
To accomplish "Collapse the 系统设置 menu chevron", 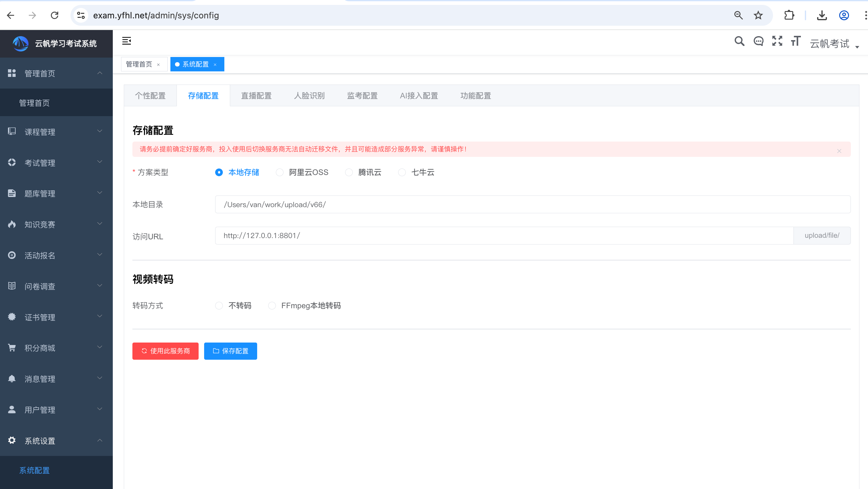I will [x=100, y=440].
